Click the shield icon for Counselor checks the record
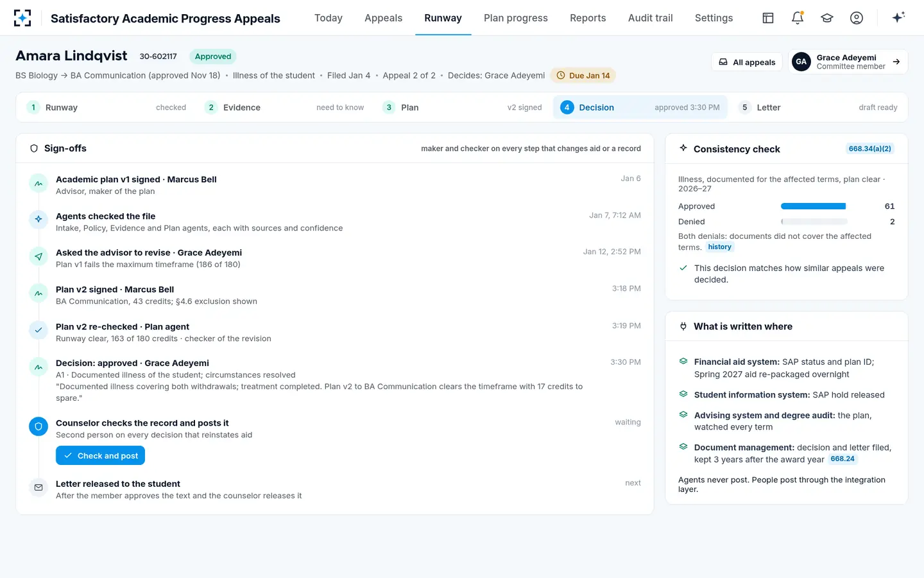924x578 pixels. tap(38, 426)
